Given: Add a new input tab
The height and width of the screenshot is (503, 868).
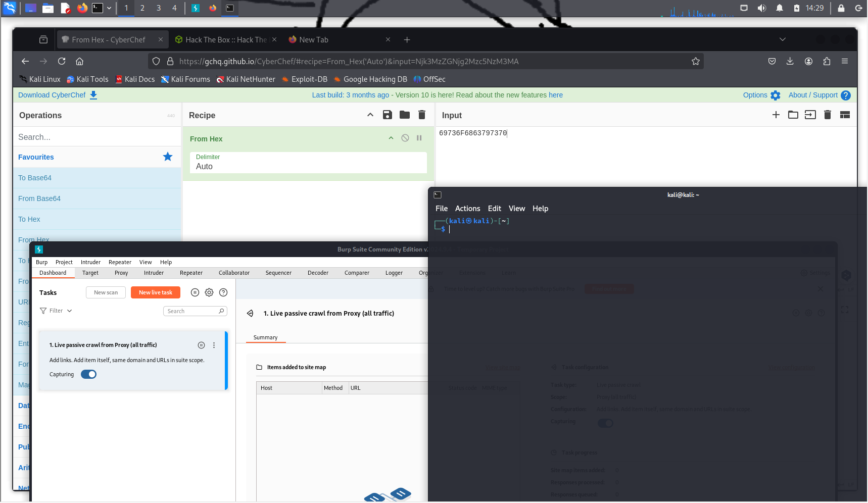Looking at the screenshot, I should point(776,115).
